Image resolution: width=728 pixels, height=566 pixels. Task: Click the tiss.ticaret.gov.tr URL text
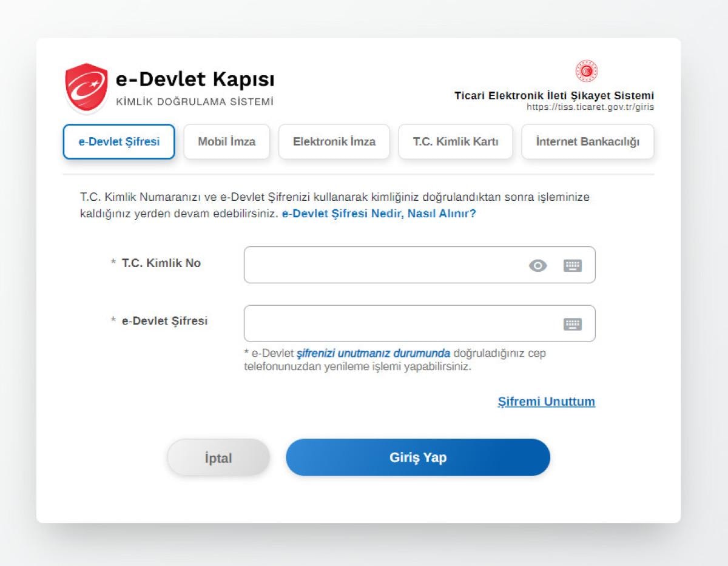pyautogui.click(x=590, y=107)
